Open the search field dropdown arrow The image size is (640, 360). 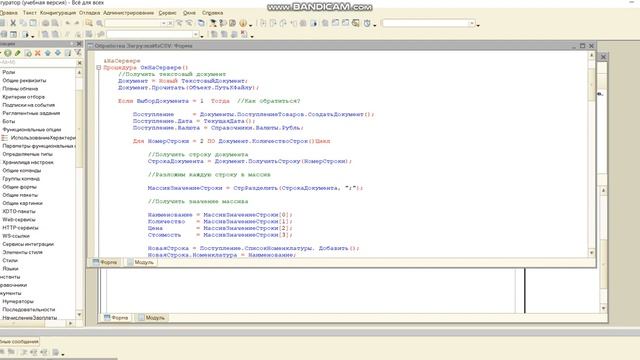point(164,23)
